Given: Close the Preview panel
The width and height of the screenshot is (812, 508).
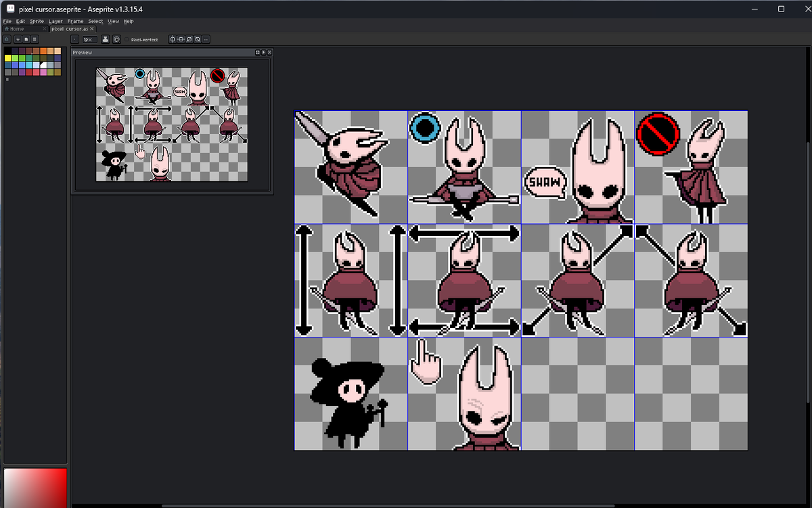Looking at the screenshot, I should coord(269,52).
